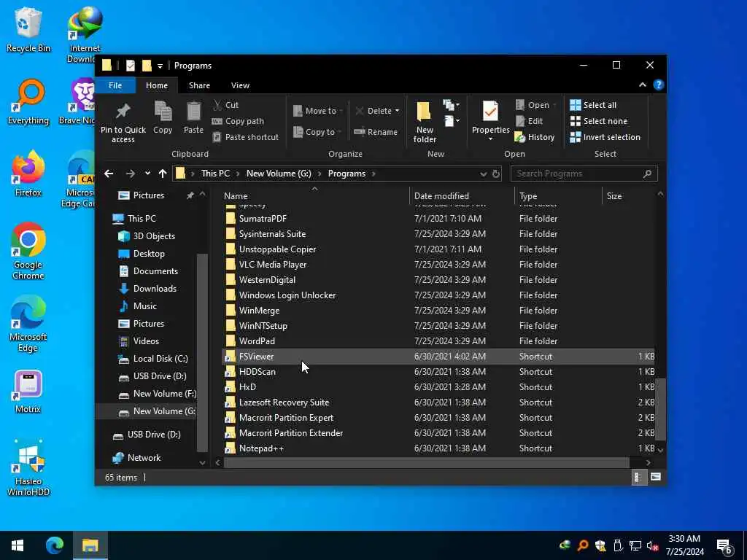This screenshot has height=560, width=747.
Task: Open the Delete dropdown arrow
Action: click(397, 111)
